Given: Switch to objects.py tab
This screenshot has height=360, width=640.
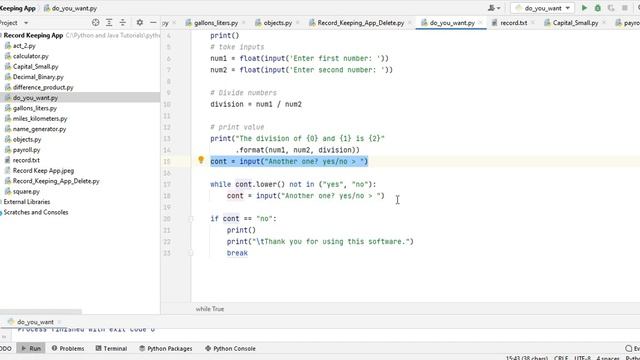Looking at the screenshot, I should point(278,23).
